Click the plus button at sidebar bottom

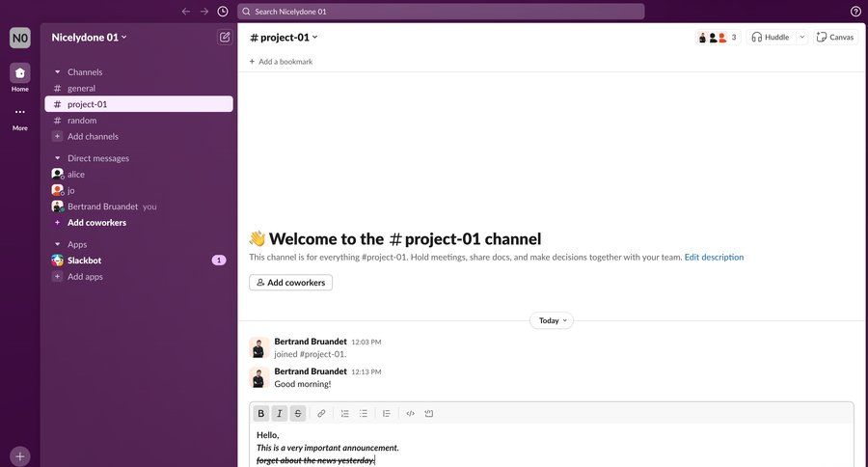click(20, 456)
